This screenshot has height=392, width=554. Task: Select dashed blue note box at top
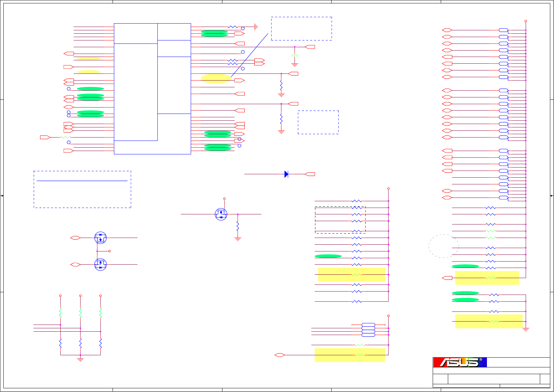coord(302,29)
